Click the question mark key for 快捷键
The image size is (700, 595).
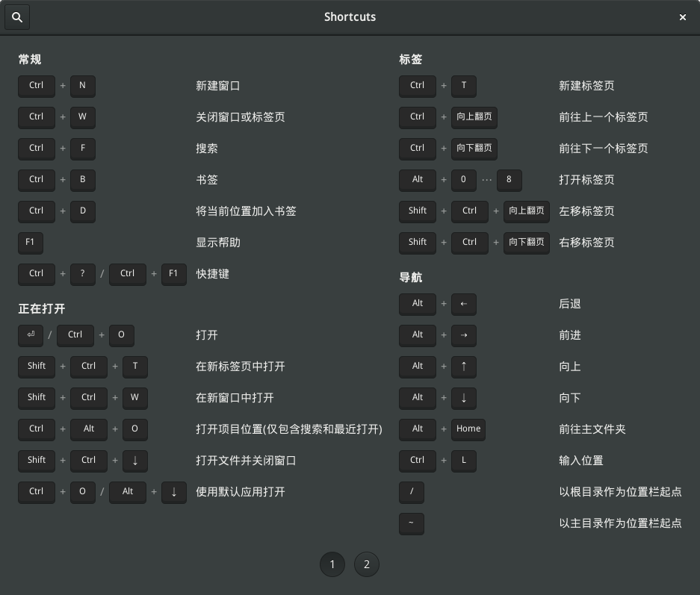[83, 274]
